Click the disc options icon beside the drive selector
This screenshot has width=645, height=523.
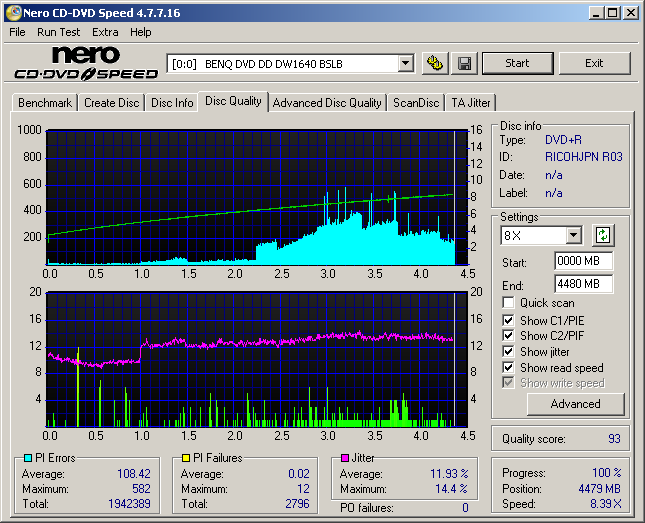click(434, 63)
